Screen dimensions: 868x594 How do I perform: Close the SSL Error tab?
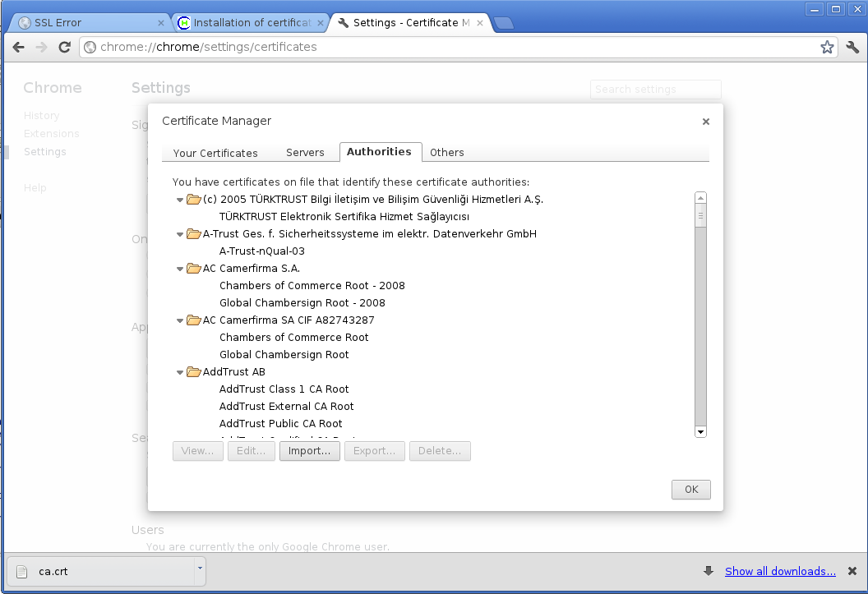[x=161, y=23]
